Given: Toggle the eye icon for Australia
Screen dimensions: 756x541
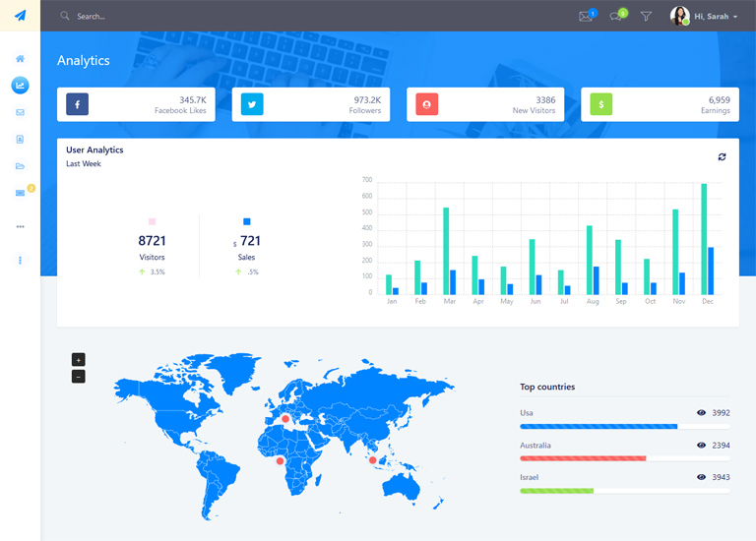Looking at the screenshot, I should tap(702, 446).
